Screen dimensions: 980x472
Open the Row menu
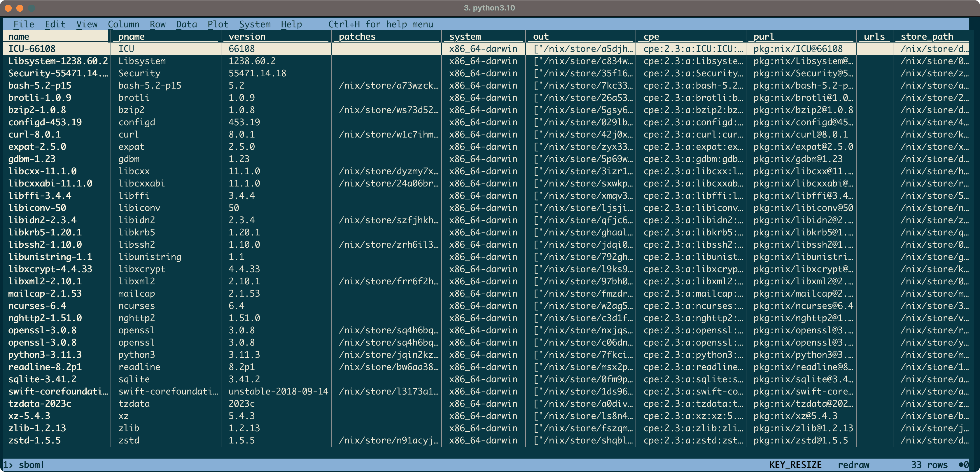click(157, 24)
